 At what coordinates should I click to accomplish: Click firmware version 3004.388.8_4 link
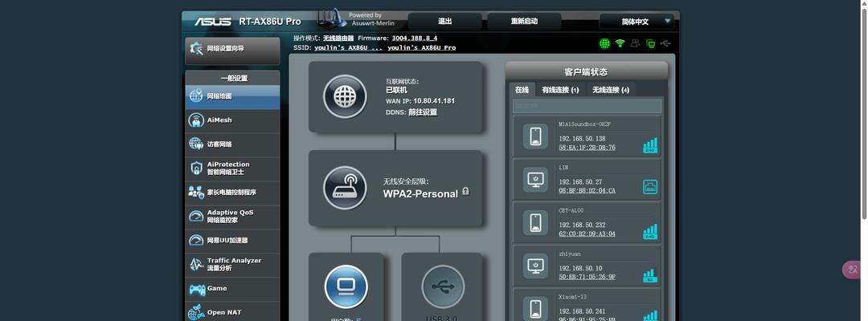tap(415, 39)
